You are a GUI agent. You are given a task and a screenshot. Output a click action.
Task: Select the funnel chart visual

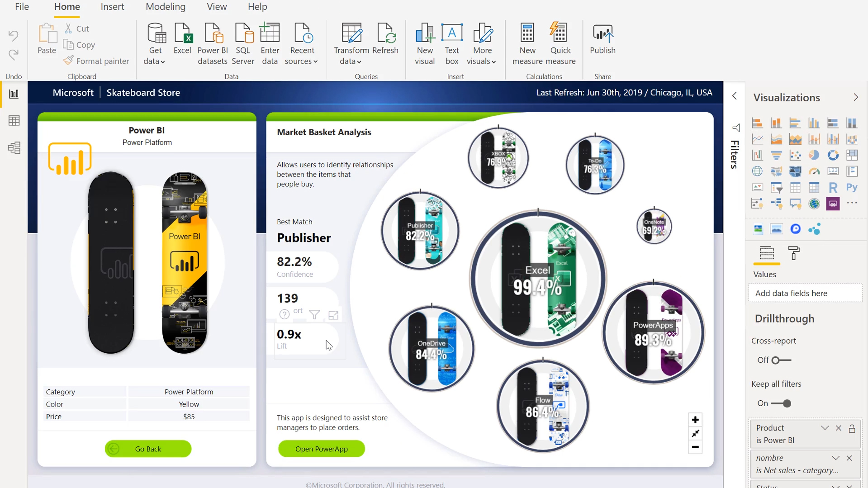776,156
